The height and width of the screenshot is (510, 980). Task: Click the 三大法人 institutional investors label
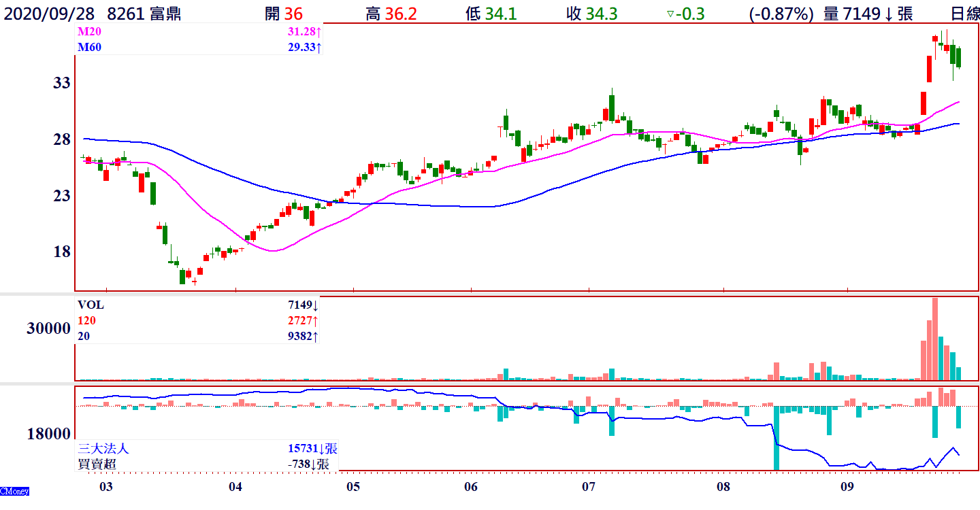pyautogui.click(x=103, y=449)
